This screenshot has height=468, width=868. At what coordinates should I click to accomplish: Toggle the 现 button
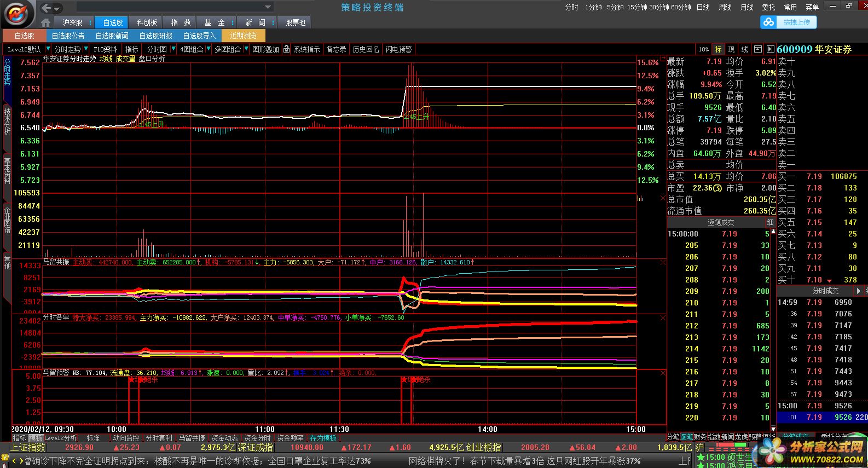(731, 49)
